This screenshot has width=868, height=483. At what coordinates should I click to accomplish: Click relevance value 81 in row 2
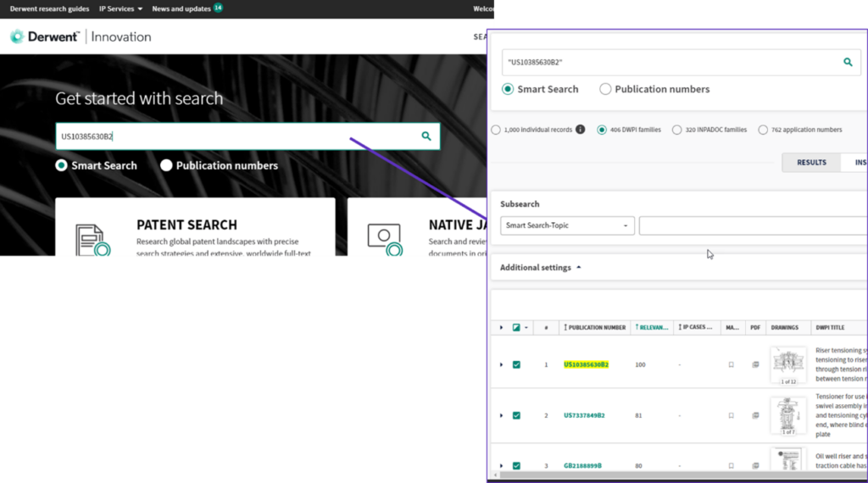[x=638, y=415]
